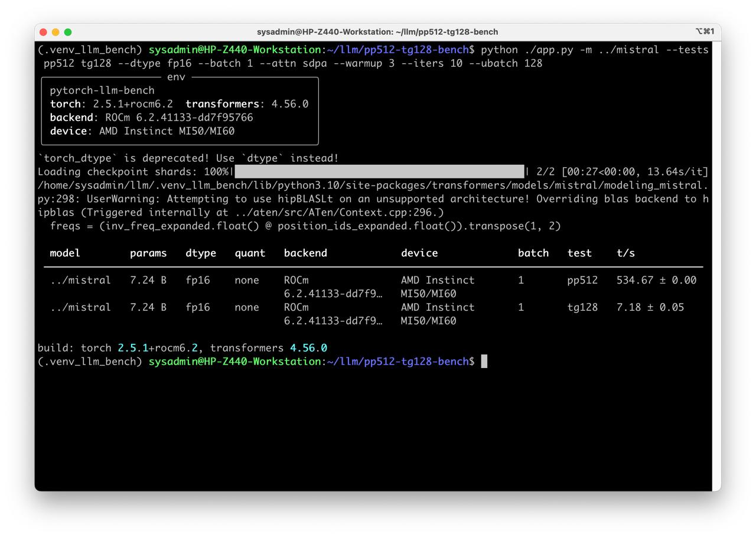
Task: Click the 'test' column header
Action: [579, 253]
